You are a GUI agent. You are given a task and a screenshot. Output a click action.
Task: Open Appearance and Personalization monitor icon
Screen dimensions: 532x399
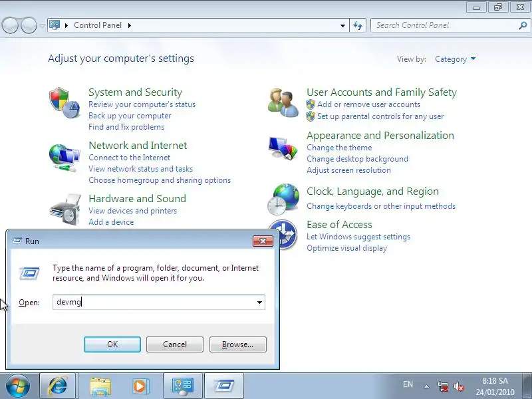(x=283, y=148)
